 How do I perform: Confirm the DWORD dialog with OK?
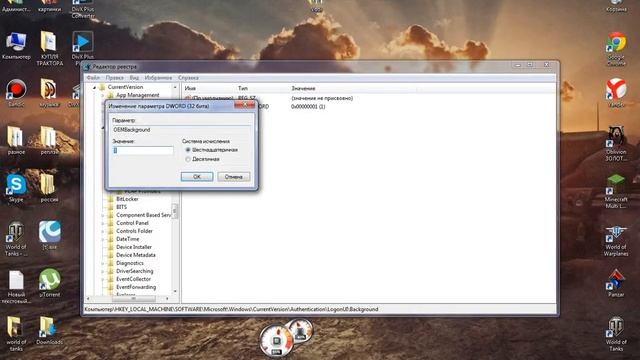point(197,177)
